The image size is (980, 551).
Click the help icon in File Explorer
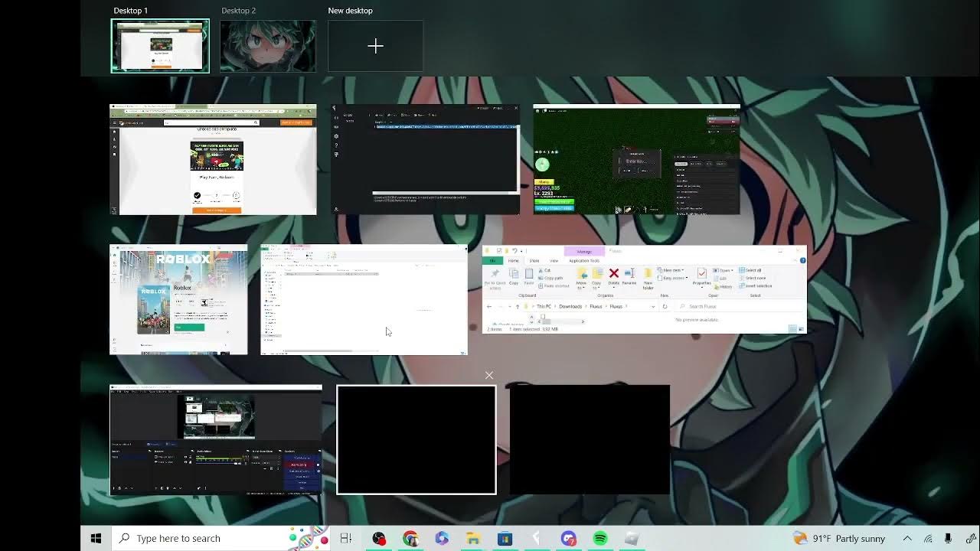[803, 261]
